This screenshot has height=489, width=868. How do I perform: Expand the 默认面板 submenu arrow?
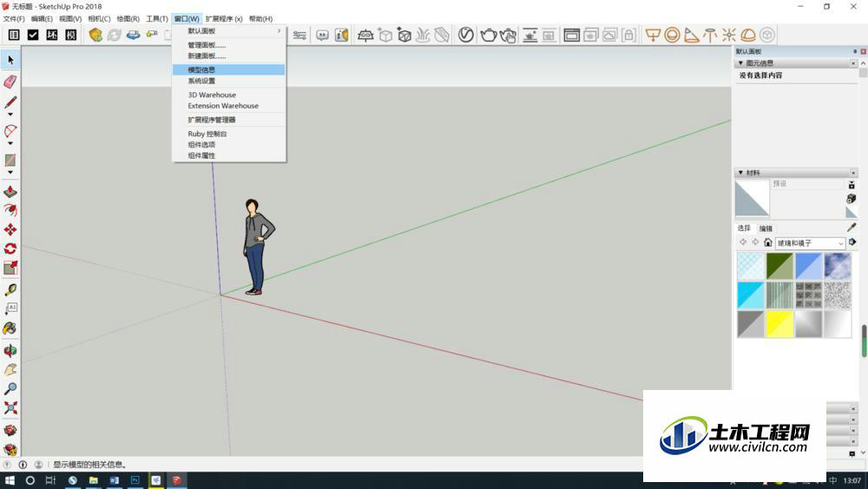pyautogui.click(x=279, y=31)
